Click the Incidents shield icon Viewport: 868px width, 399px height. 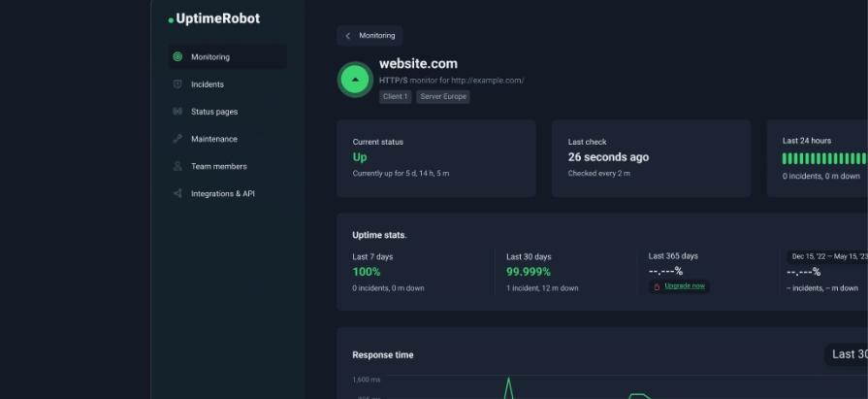tap(177, 84)
